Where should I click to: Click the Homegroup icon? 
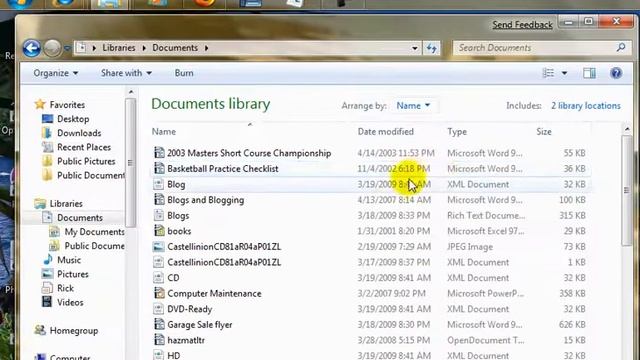tap(40, 330)
